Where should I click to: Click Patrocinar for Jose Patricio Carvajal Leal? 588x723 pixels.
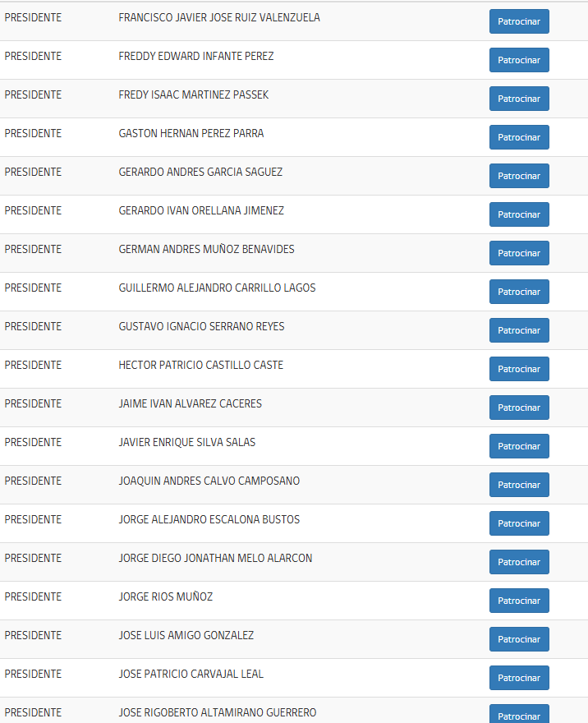[x=519, y=678]
